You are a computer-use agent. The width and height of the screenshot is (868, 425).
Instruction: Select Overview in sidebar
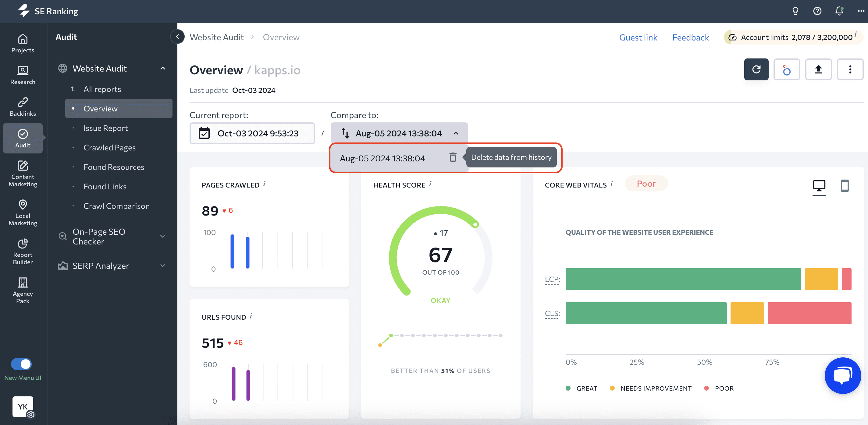119,108
